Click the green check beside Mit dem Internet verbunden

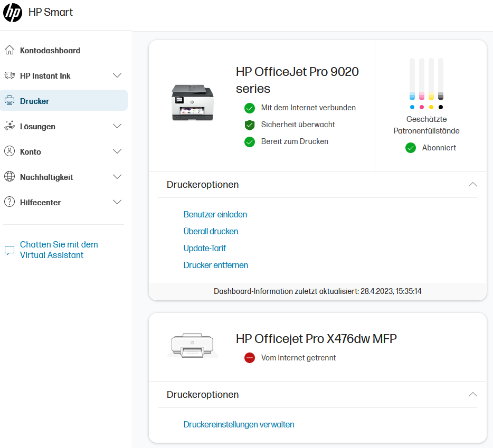point(249,108)
